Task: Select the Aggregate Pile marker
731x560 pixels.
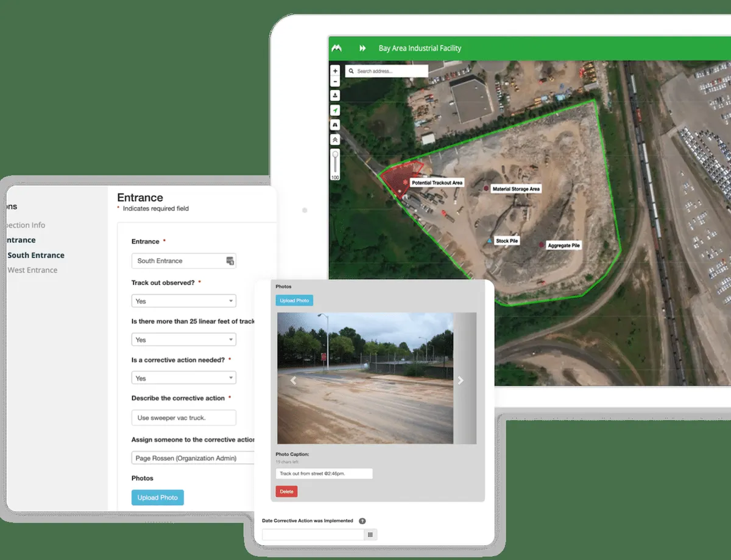Action: click(x=541, y=245)
